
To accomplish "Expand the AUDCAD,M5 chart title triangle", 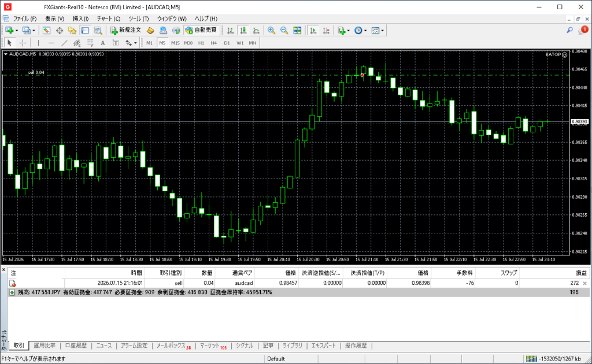I will click(6, 54).
